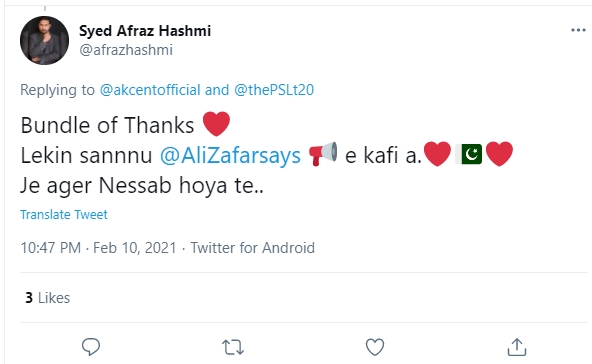This screenshot has width=592, height=364.
Task: Open the @thePSLt20 mention link
Action: pyautogui.click(x=274, y=90)
